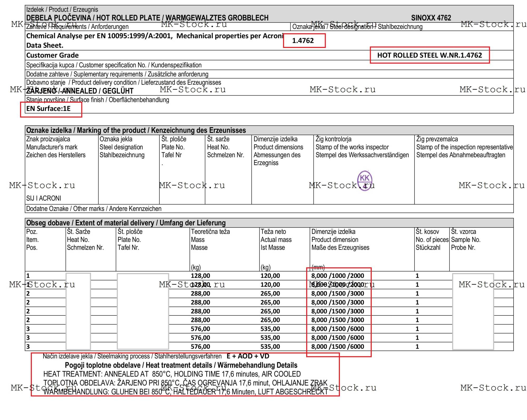Click the Steelmaking process label
Image resolution: width=527 pixels, height=420 pixels.
tap(132, 356)
